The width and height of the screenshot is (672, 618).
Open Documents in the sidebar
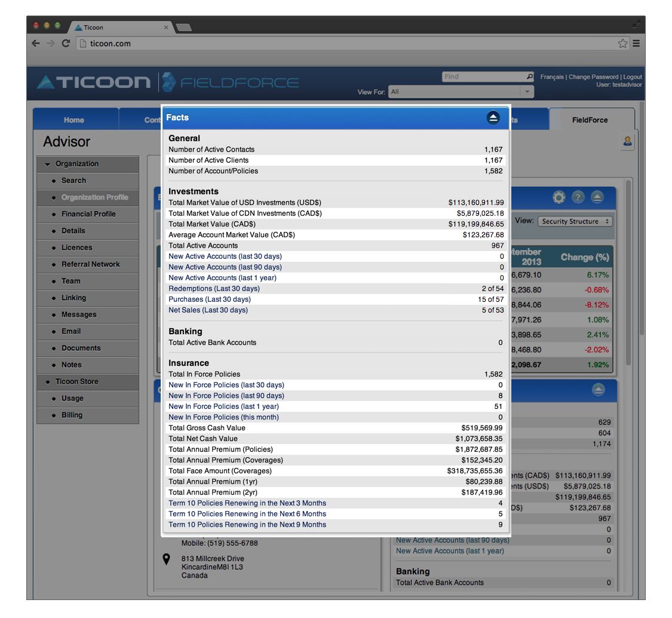[88, 348]
